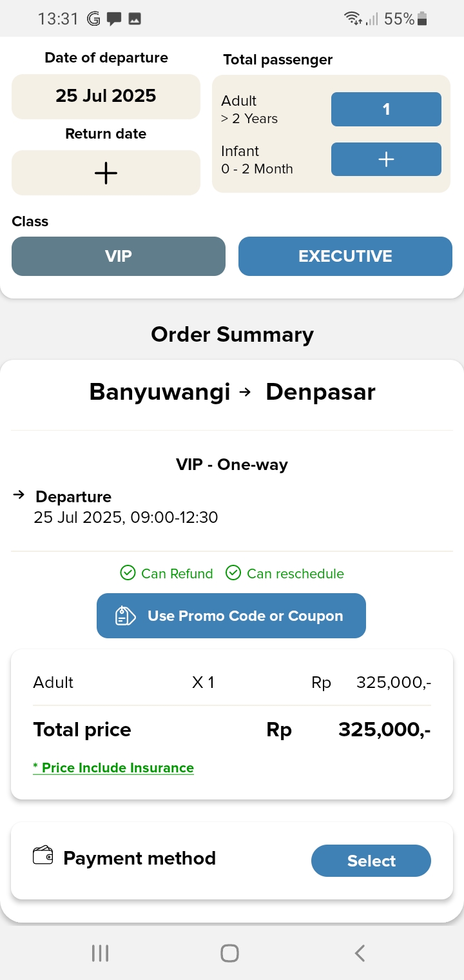The image size is (464, 980).
Task: Switch class to EXECUTIVE
Action: 345,256
